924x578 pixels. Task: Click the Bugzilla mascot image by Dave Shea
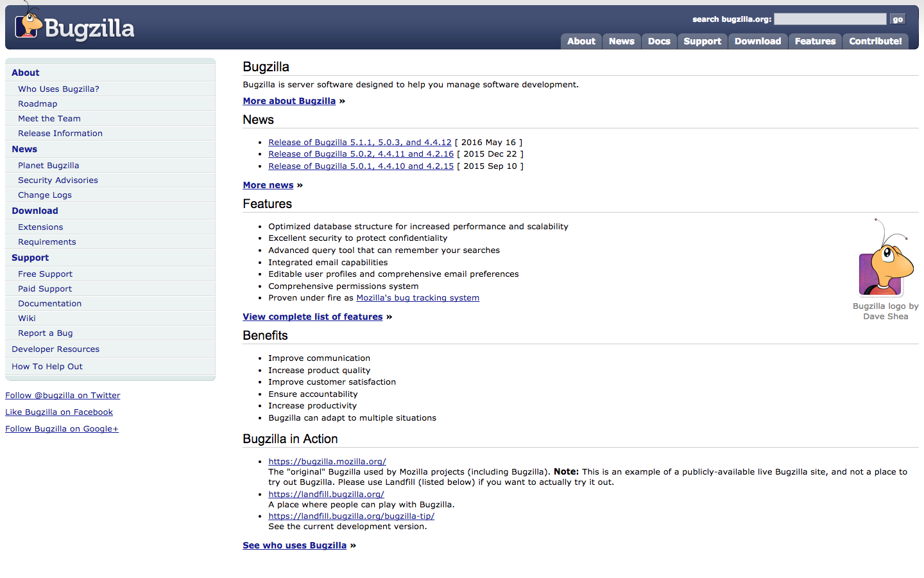tap(886, 258)
